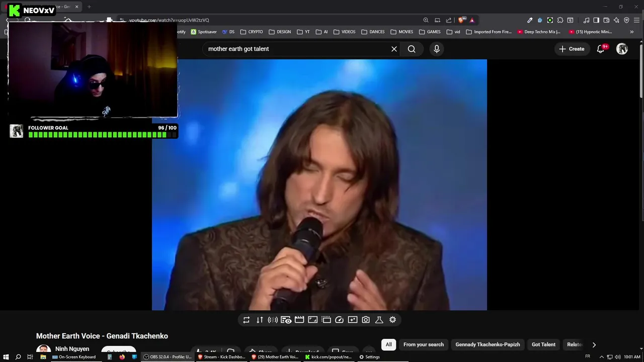The image size is (644, 362).
Task: Open the GAMES bookmarks folder
Action: click(430, 32)
